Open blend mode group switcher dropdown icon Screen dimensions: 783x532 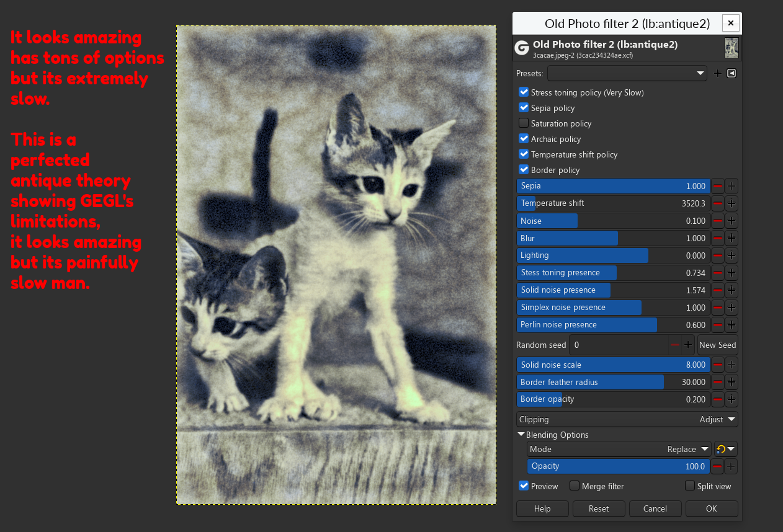(726, 449)
